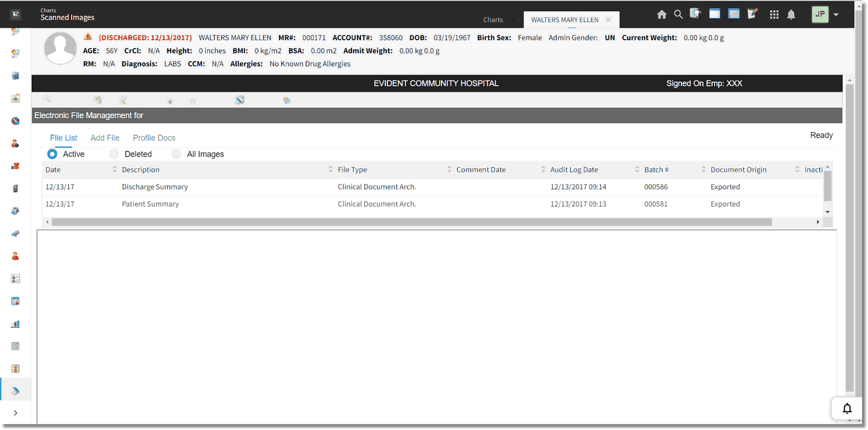Click the file list scroll left arrow
868x430 pixels.
pos(47,222)
